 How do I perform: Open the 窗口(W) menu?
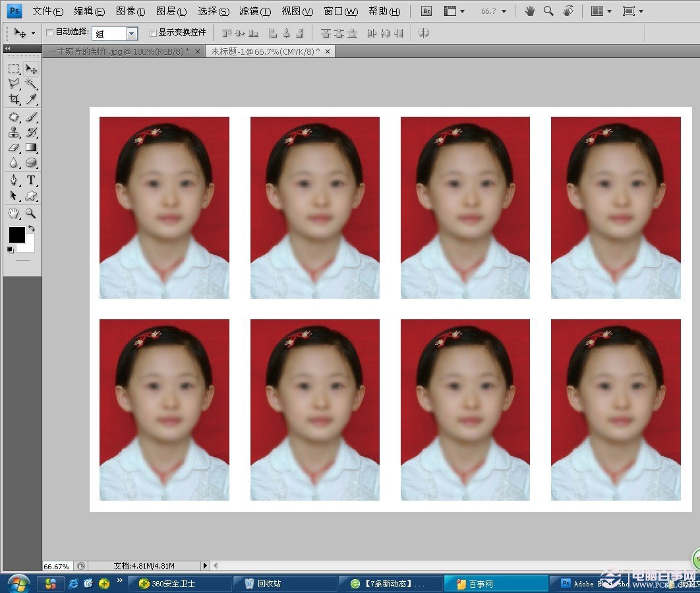click(x=341, y=11)
